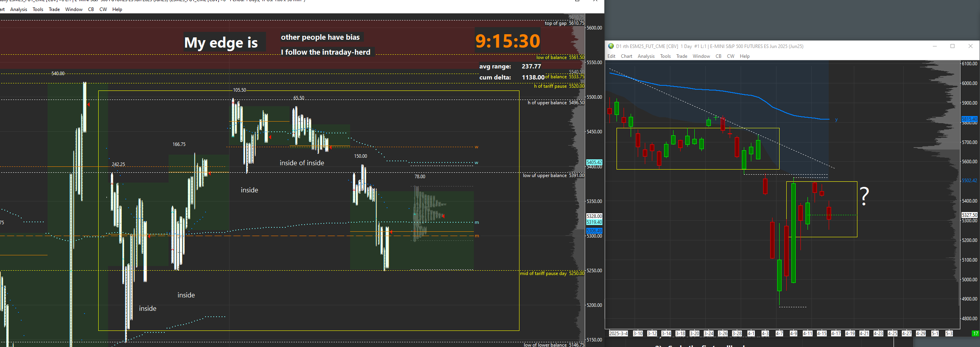980x347 pixels.
Task: Click 5450.00 on the intraday price axis
Action: [x=594, y=132]
